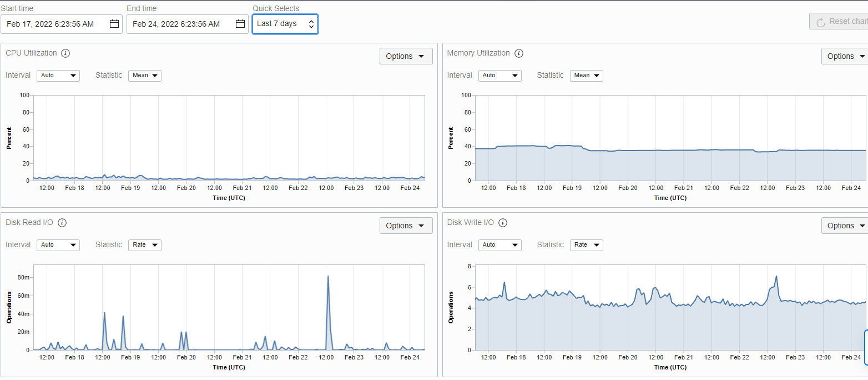Open the Memory Utilization Statistic dropdown
The image size is (868, 380).
tap(586, 76)
